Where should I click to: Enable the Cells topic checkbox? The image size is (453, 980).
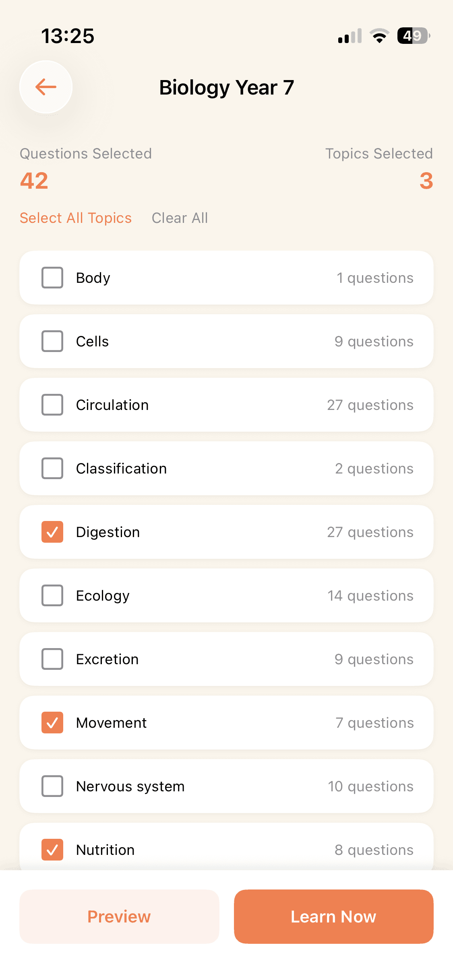(52, 341)
